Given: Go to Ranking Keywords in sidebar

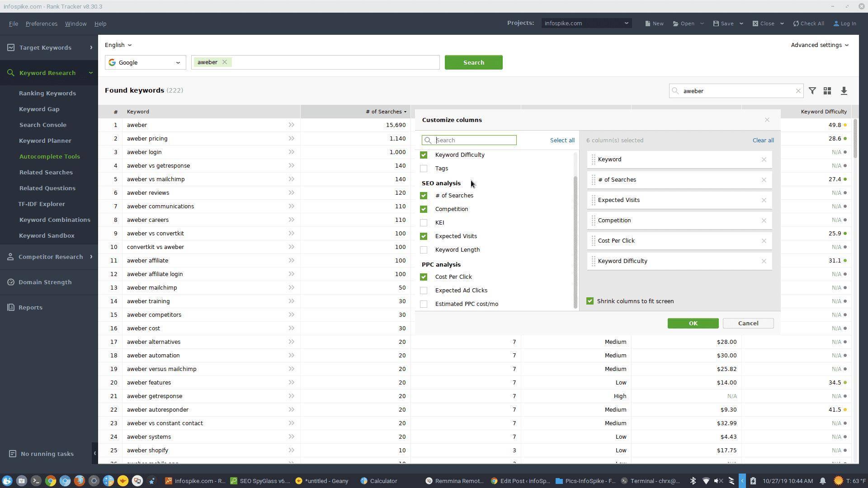Looking at the screenshot, I should pyautogui.click(x=47, y=93).
